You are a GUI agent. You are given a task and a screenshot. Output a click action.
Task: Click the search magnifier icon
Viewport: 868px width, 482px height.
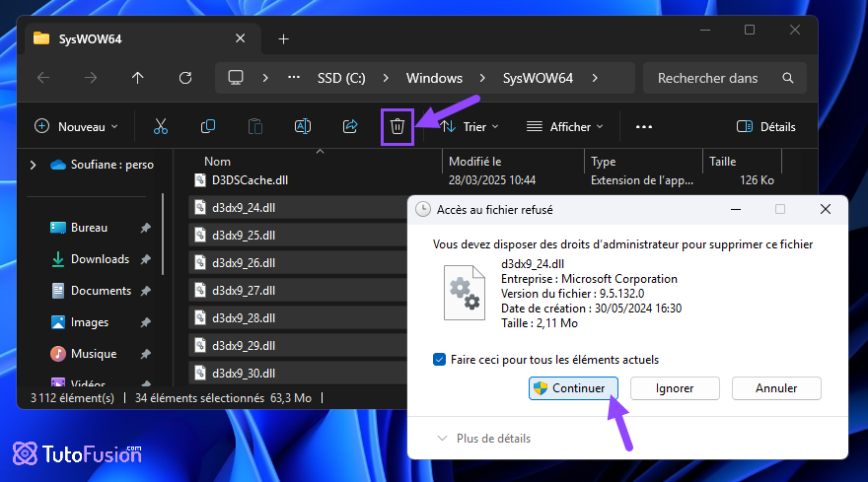click(788, 78)
